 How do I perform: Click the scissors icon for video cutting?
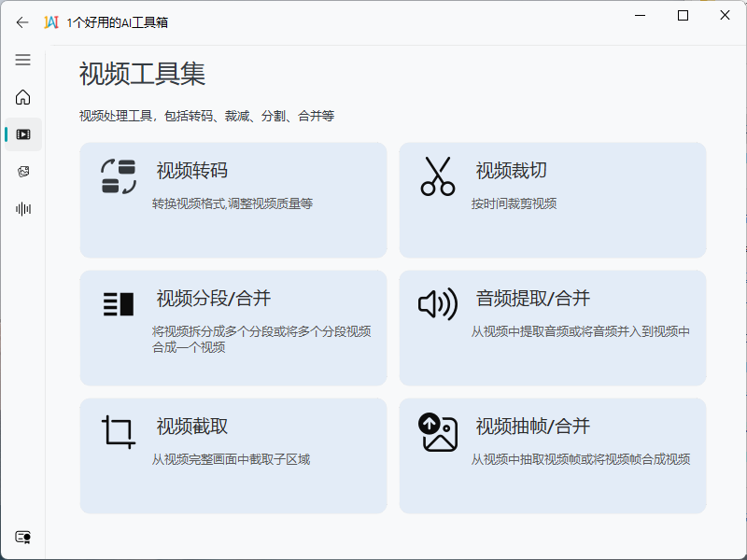click(x=438, y=176)
